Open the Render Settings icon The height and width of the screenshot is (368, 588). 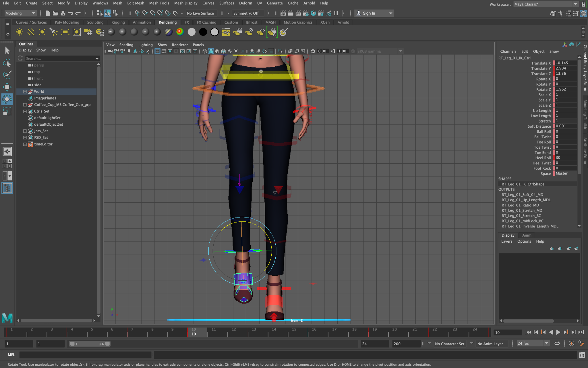(x=305, y=13)
